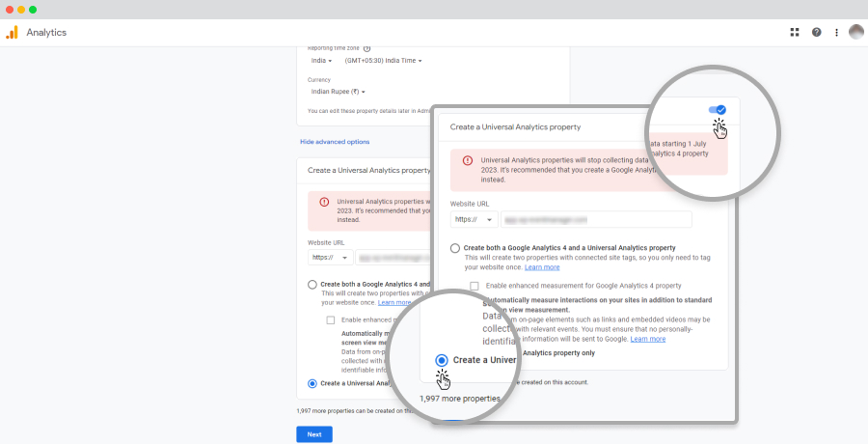Click the Google Analytics logo icon
This screenshot has width=868, height=444.
point(12,33)
